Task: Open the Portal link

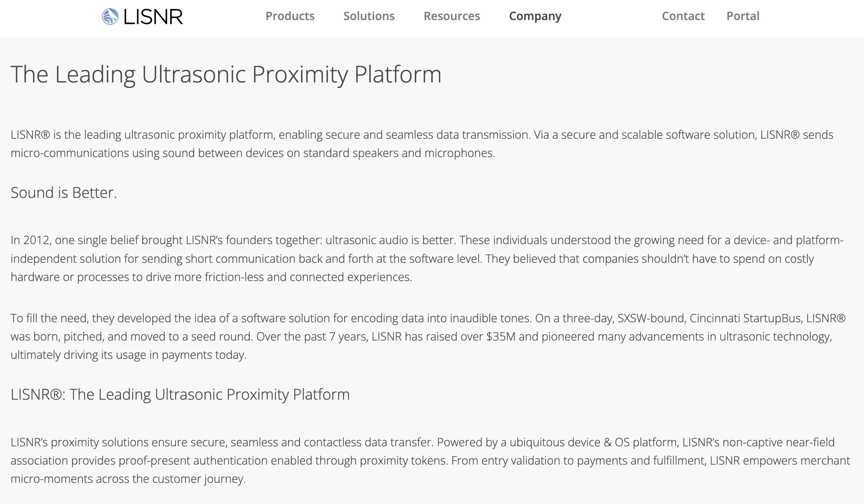Action: coord(743,16)
